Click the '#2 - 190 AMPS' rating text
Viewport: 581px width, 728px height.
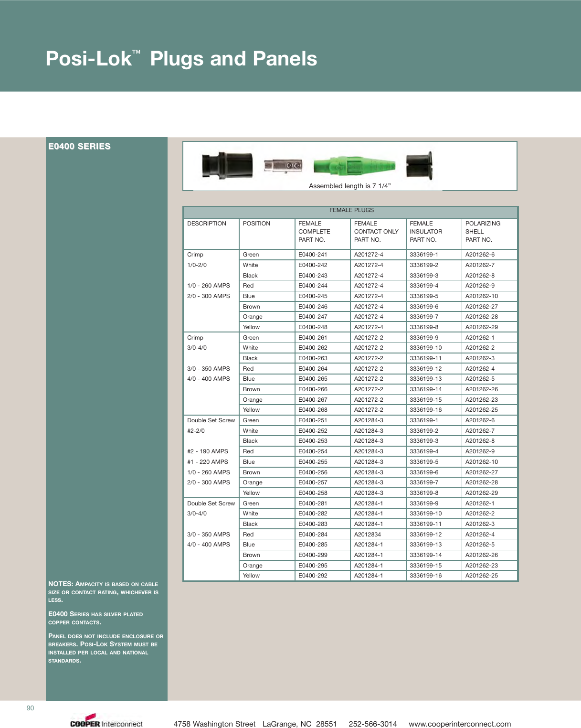208,451
